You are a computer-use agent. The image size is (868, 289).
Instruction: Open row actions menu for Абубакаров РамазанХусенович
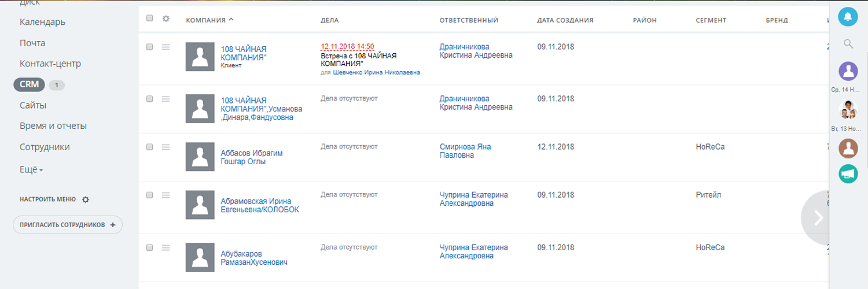click(165, 247)
